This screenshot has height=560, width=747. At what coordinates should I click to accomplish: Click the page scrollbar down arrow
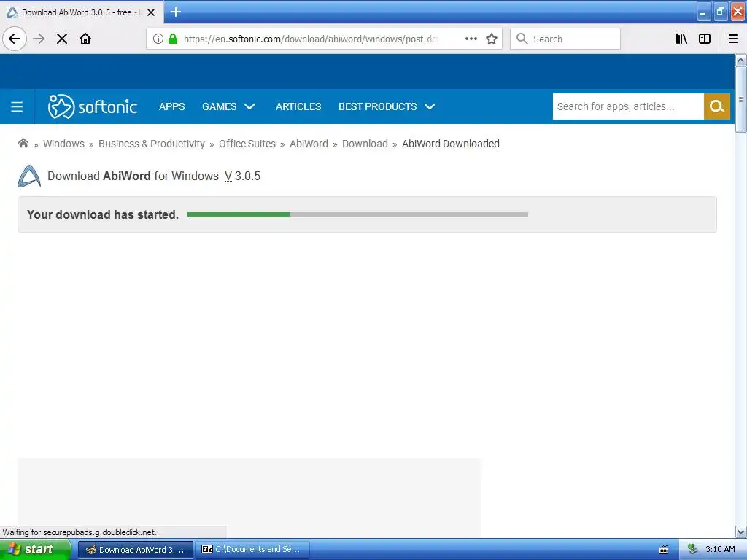pyautogui.click(x=740, y=532)
